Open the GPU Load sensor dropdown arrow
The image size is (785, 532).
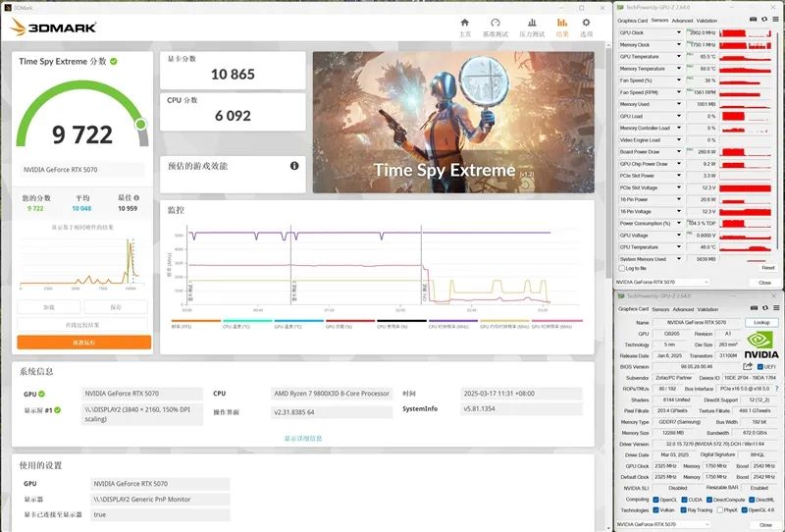(679, 116)
